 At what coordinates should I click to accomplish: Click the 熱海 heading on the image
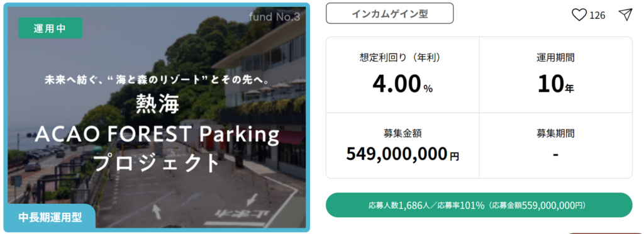pos(157,106)
